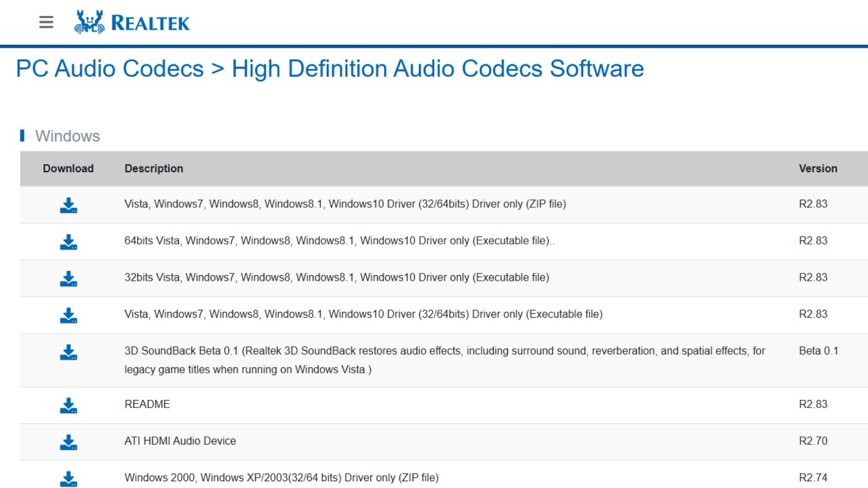The image size is (868, 488).
Task: Select the README description text
Action: point(147,404)
